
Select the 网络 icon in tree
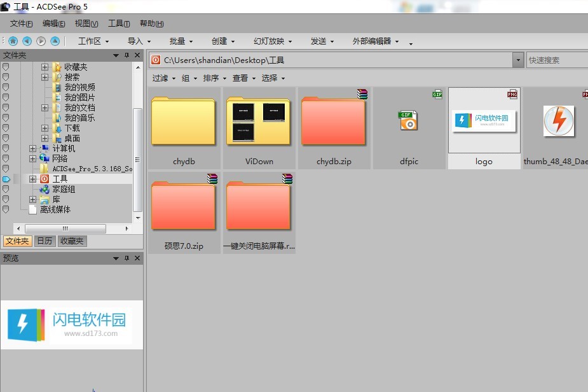(x=44, y=158)
